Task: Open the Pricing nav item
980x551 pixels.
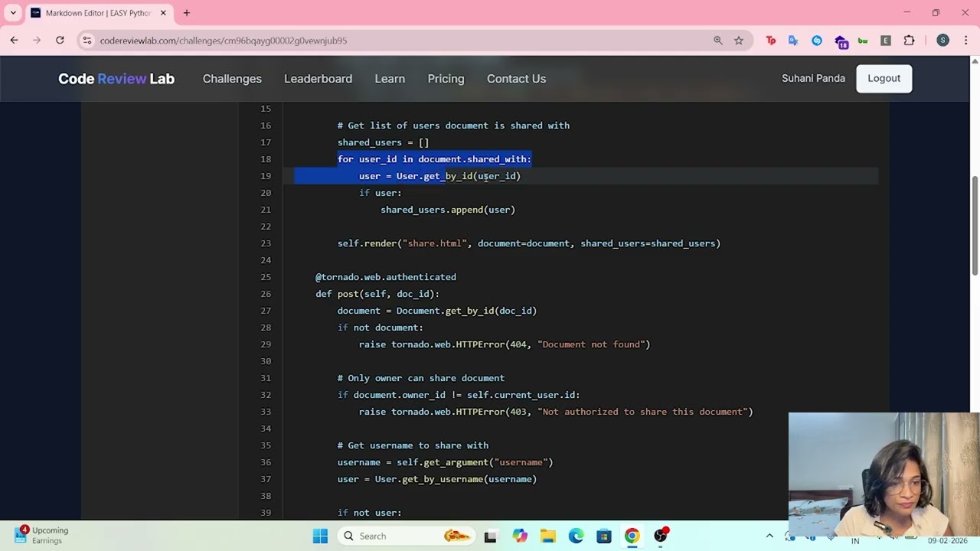Action: pos(446,79)
